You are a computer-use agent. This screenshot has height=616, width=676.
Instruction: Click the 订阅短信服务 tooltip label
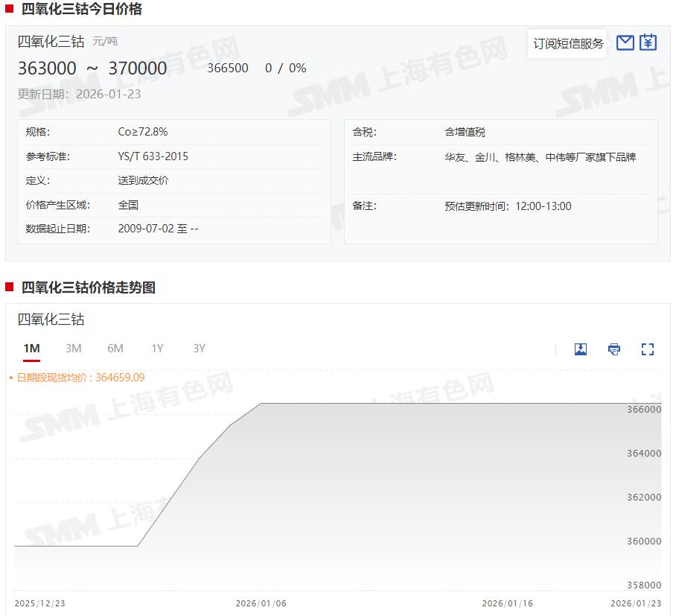coord(568,43)
